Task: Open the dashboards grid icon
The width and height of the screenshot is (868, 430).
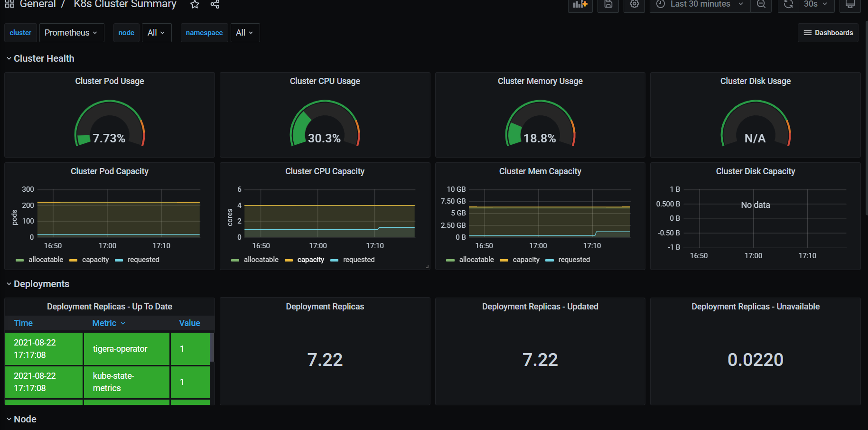Action: point(9,4)
